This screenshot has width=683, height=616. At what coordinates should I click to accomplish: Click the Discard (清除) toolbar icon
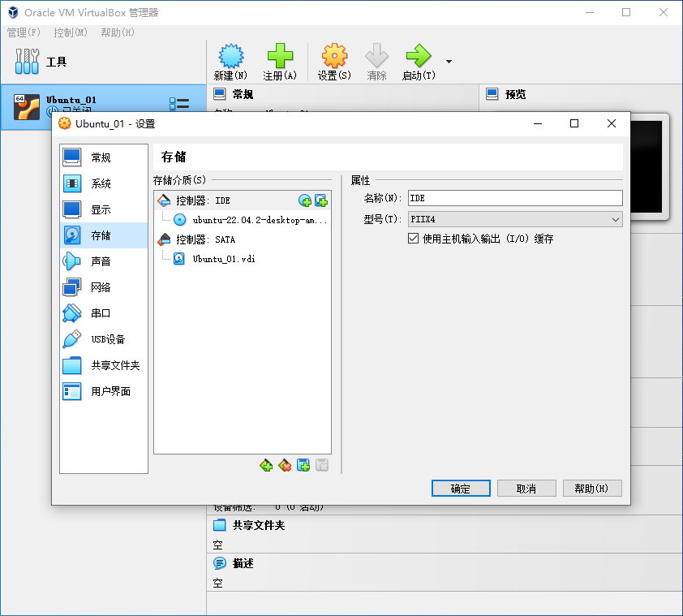[x=376, y=62]
